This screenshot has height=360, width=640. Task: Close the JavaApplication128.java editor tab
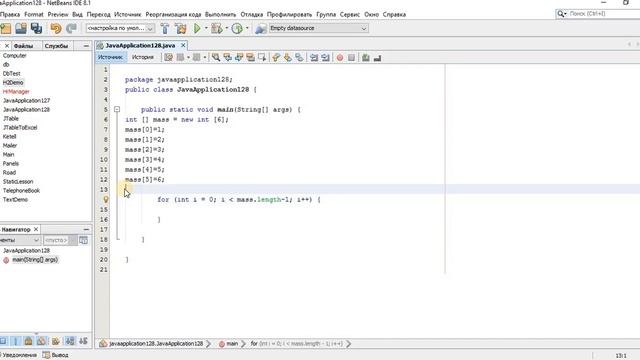183,45
